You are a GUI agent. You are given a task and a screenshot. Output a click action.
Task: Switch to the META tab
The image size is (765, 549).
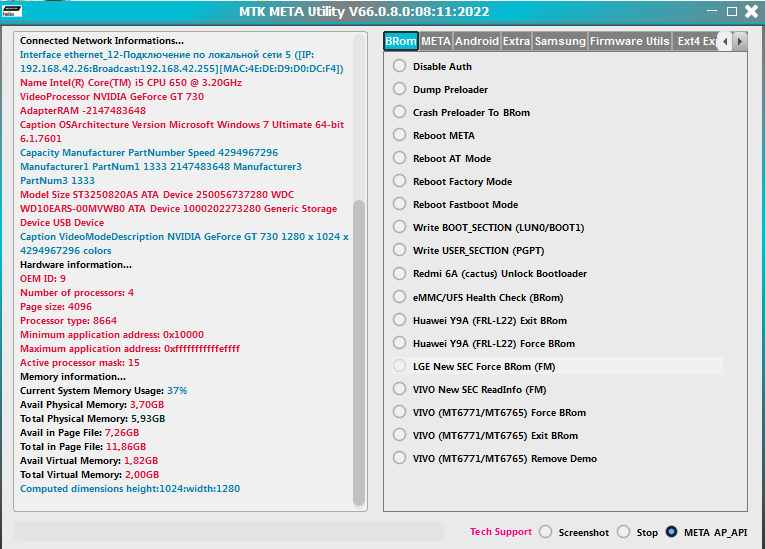click(x=435, y=41)
